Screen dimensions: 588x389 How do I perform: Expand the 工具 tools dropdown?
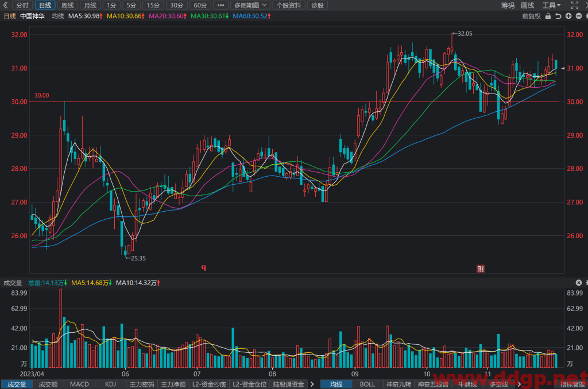[551, 5]
